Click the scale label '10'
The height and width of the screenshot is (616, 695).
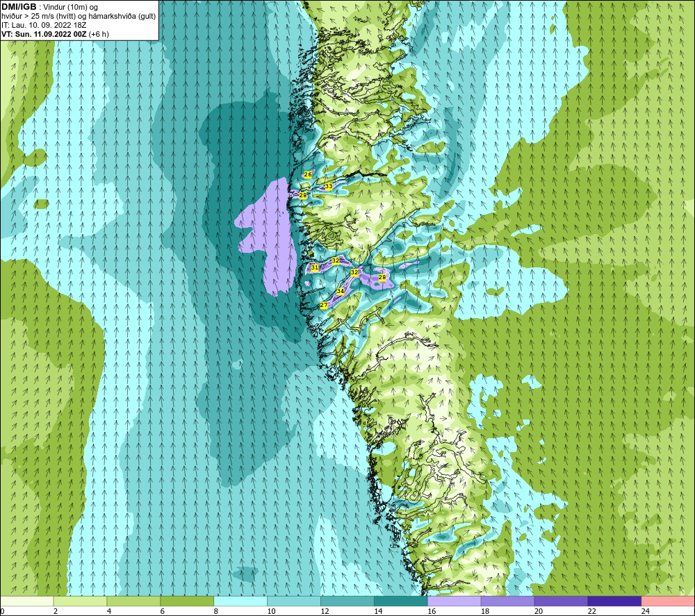click(271, 611)
